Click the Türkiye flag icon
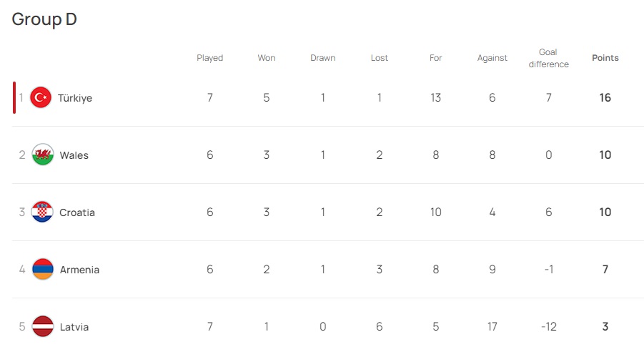The image size is (644, 347). click(x=41, y=97)
